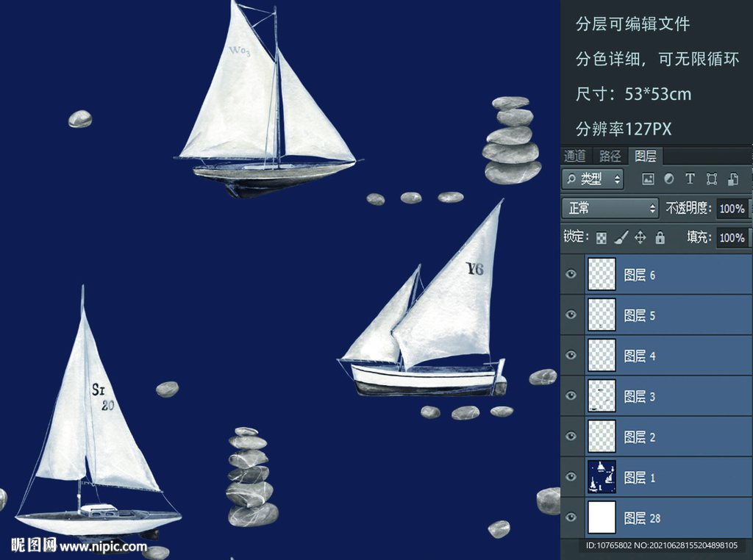Open the 类型 layer filter dropdown

tap(592, 179)
